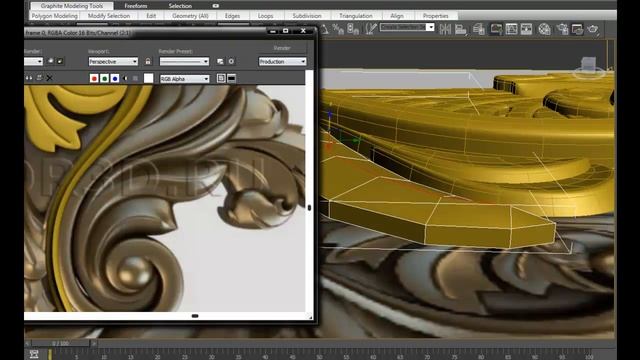
Task: Open the Polygon Modeling panel
Action: pos(54,16)
